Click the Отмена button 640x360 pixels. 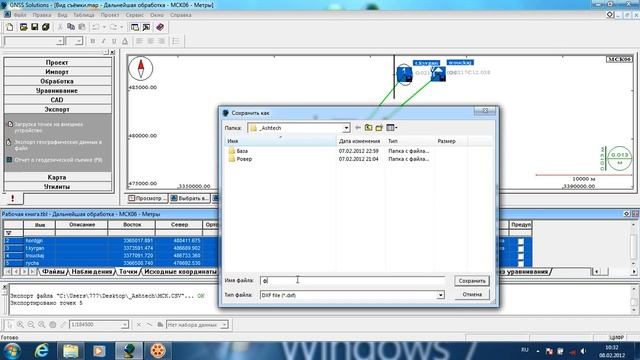point(472,294)
